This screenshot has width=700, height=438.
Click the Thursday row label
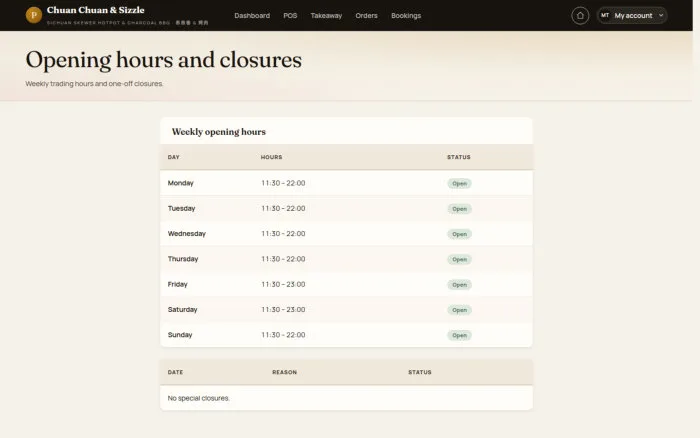(183, 259)
